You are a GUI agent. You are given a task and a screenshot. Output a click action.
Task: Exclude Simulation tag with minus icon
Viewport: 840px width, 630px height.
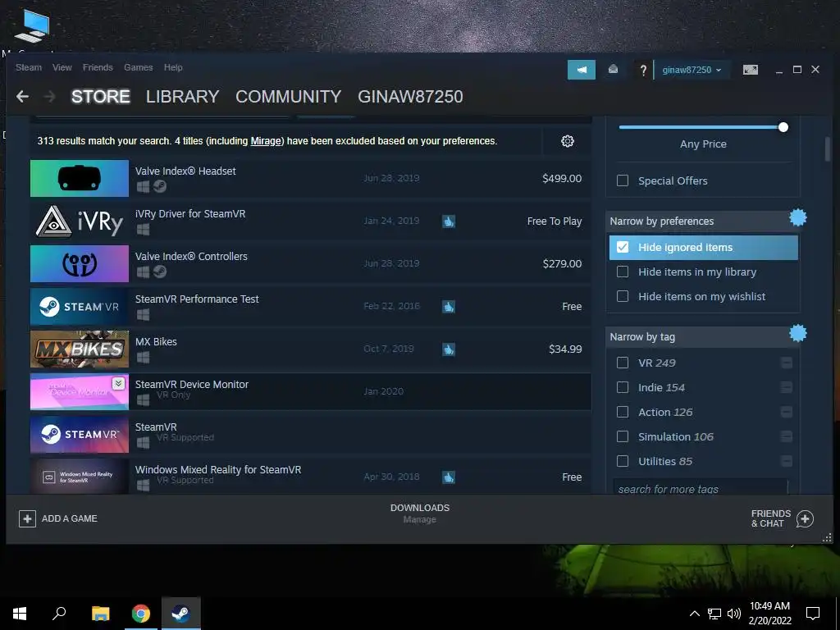[x=787, y=436]
